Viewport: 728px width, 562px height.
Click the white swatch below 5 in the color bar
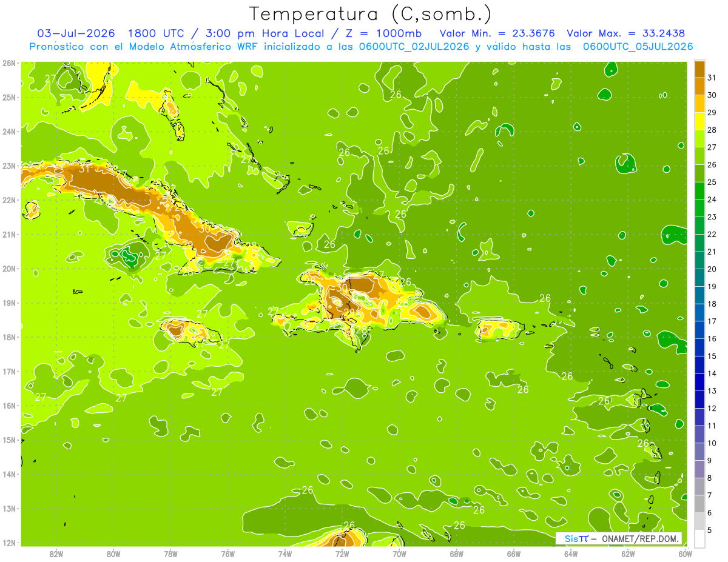coord(699,538)
